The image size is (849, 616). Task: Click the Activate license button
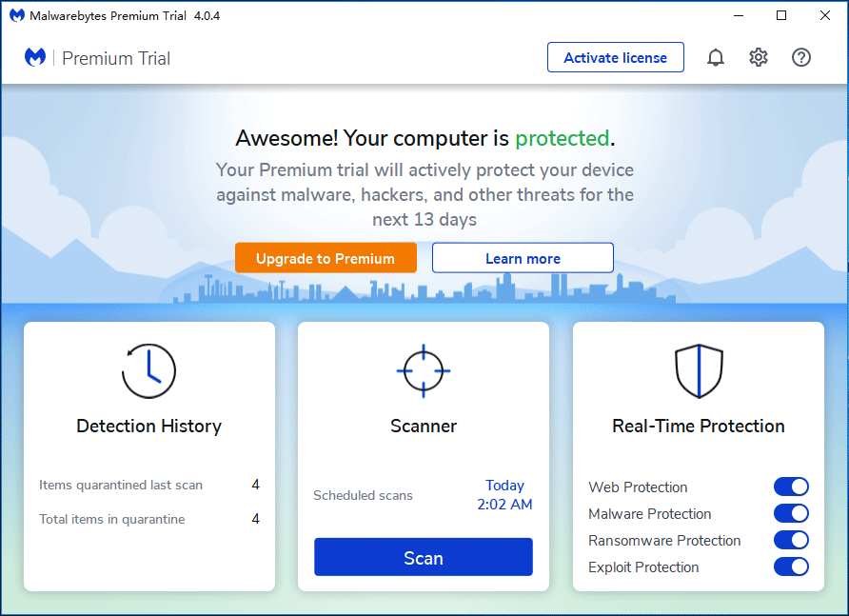[x=615, y=58]
